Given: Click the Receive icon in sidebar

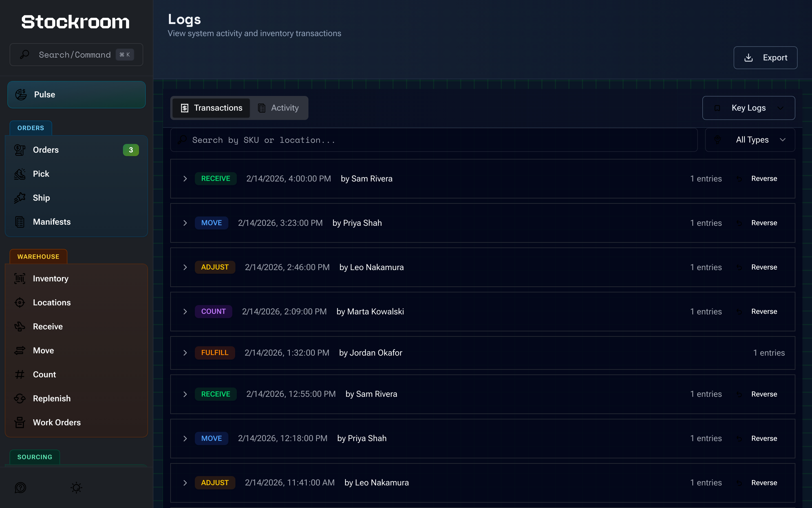Looking at the screenshot, I should tap(20, 327).
